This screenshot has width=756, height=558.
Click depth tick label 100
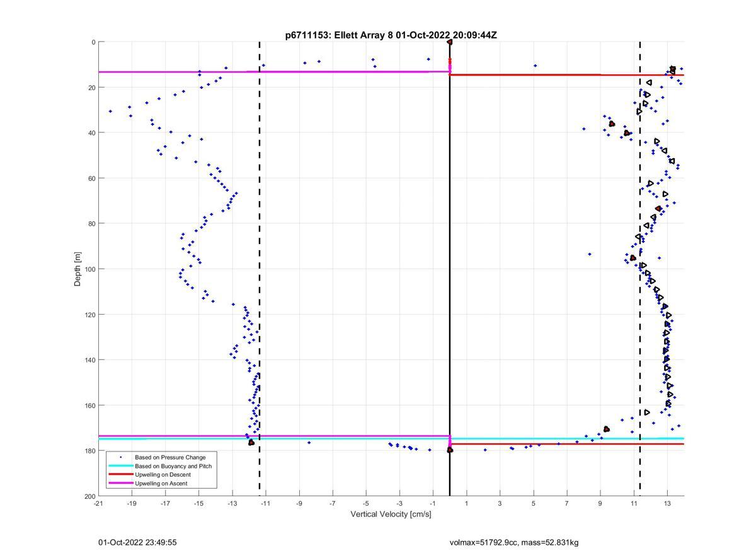tap(89, 269)
